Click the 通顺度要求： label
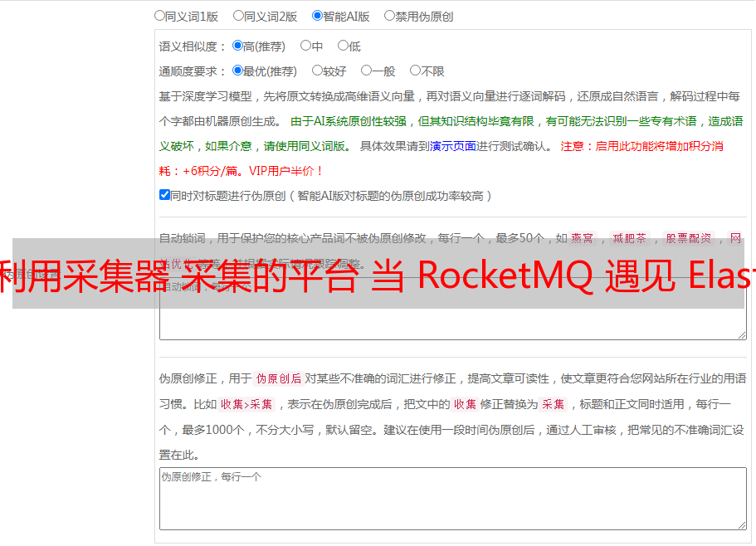The image size is (756, 546). [193, 71]
